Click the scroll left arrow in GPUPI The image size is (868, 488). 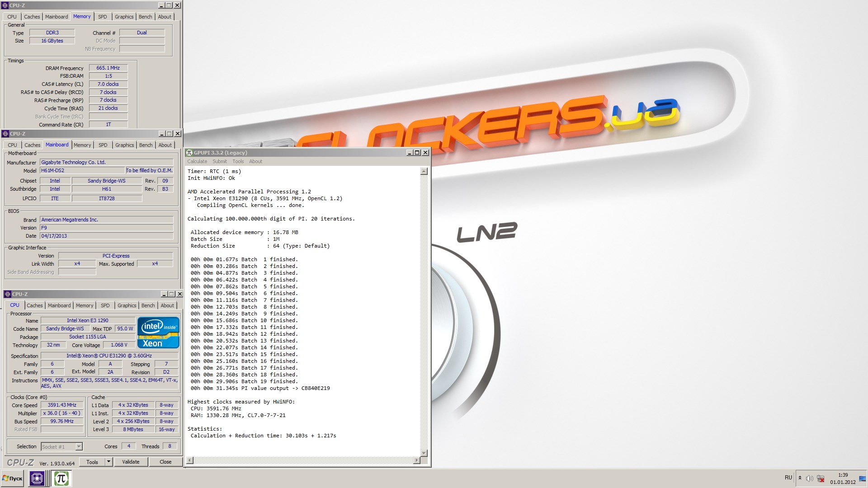tap(190, 460)
